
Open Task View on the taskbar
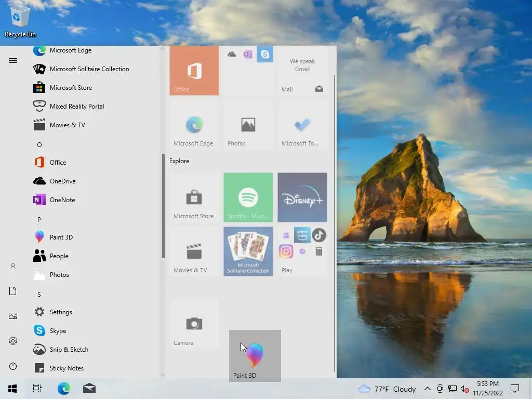pos(37,389)
